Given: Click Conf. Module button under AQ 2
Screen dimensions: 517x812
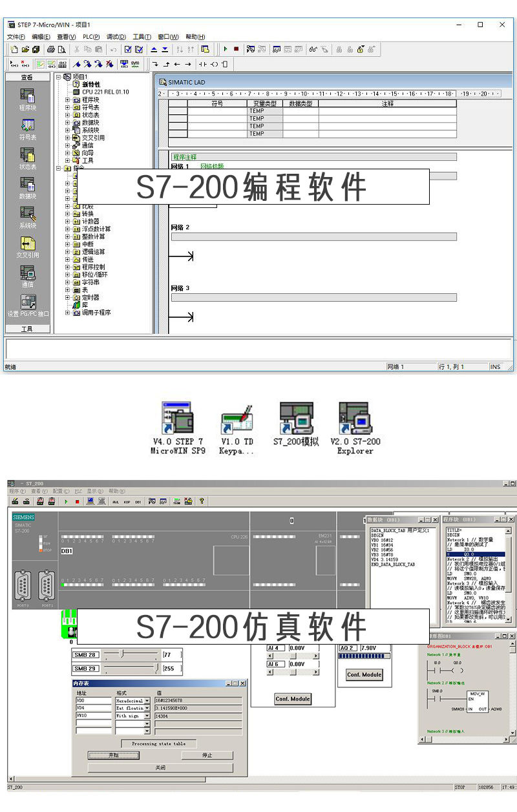Looking at the screenshot, I should 364,674.
